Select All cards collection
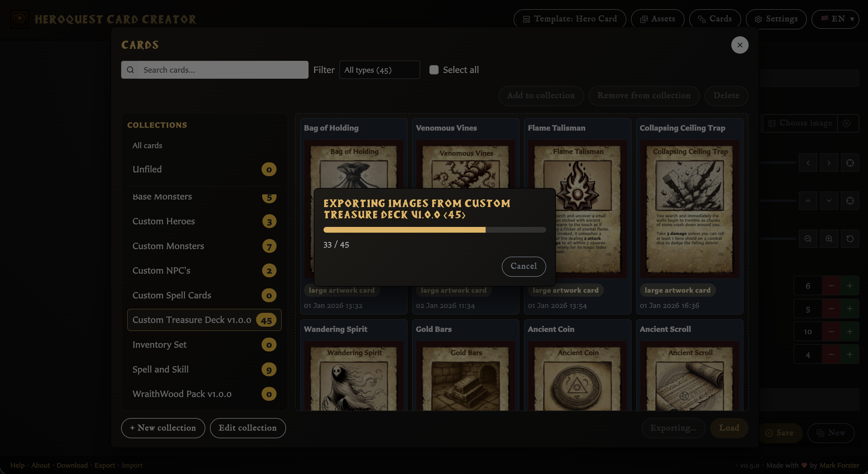Viewport: 868px width, 474px height. (204, 146)
